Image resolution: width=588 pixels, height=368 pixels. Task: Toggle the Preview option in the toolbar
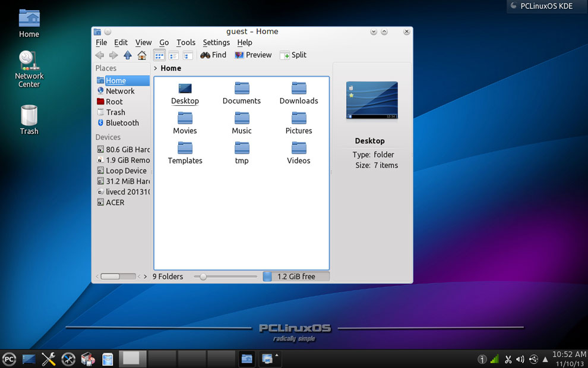tap(253, 55)
